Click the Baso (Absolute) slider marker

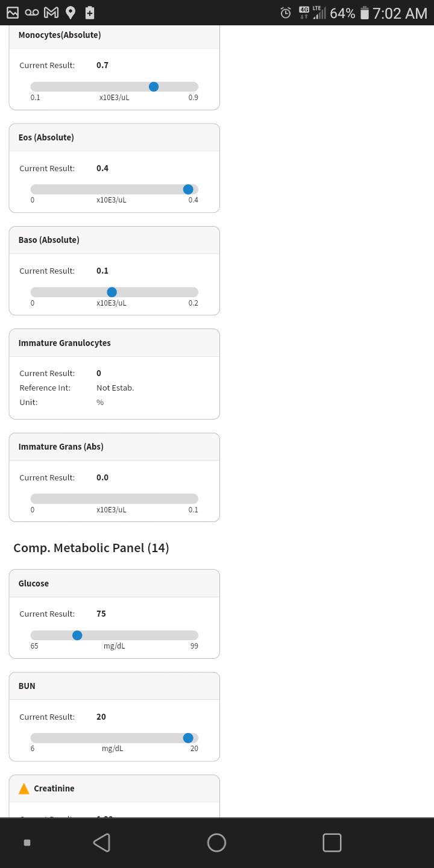(x=112, y=292)
